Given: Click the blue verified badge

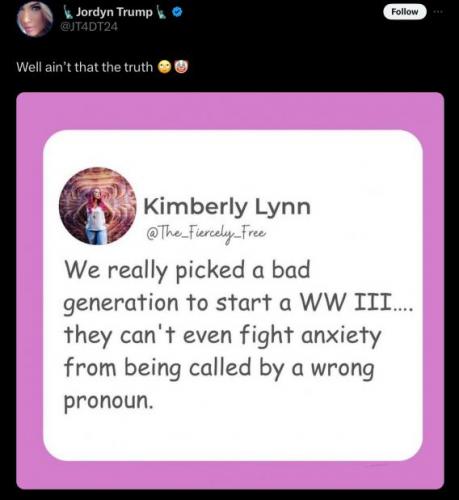Looking at the screenshot, I should point(178,13).
